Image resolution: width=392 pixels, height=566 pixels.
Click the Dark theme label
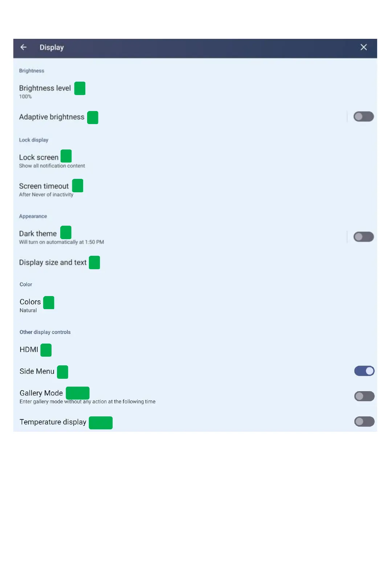[38, 234]
